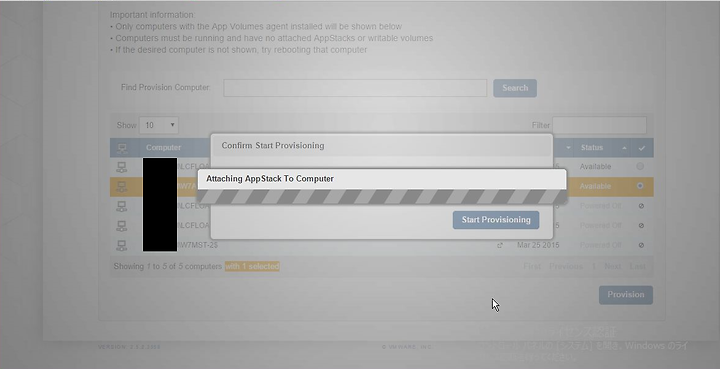Click page number 1 in pagination

click(x=593, y=266)
